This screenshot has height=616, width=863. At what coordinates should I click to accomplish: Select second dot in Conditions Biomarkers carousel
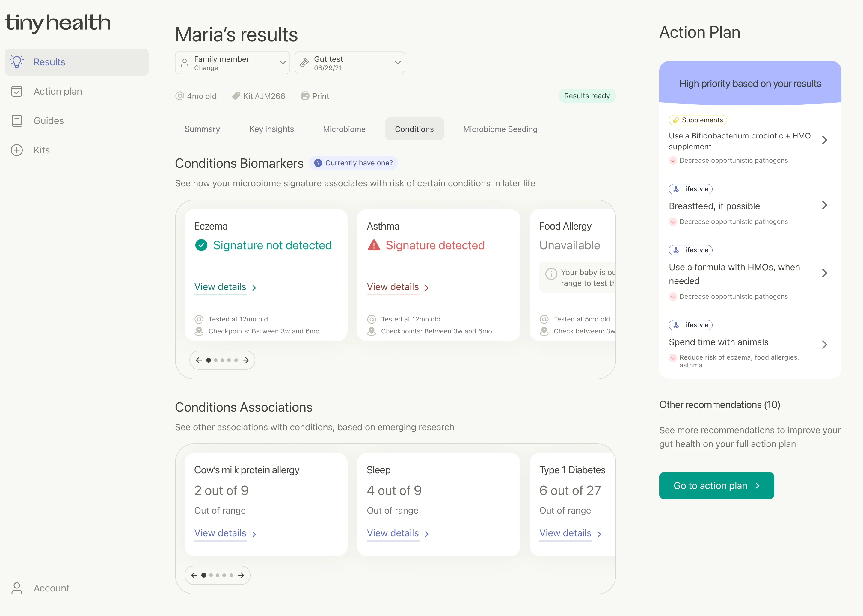tap(216, 360)
